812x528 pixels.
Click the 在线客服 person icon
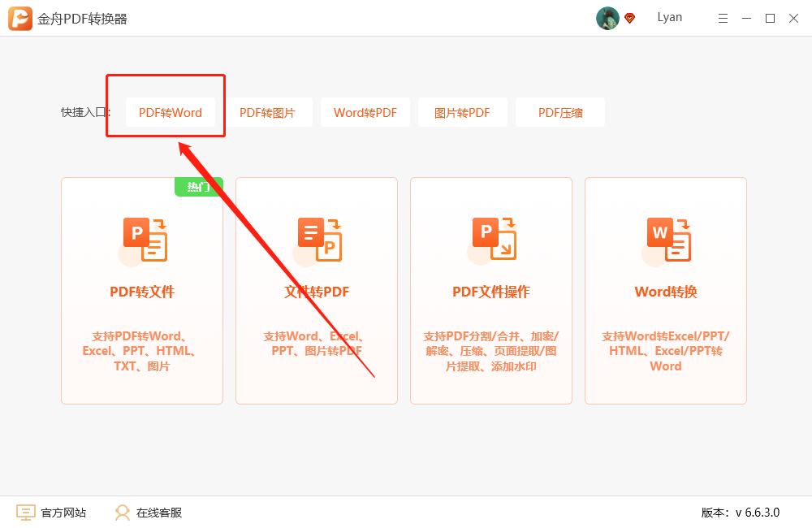(123, 513)
